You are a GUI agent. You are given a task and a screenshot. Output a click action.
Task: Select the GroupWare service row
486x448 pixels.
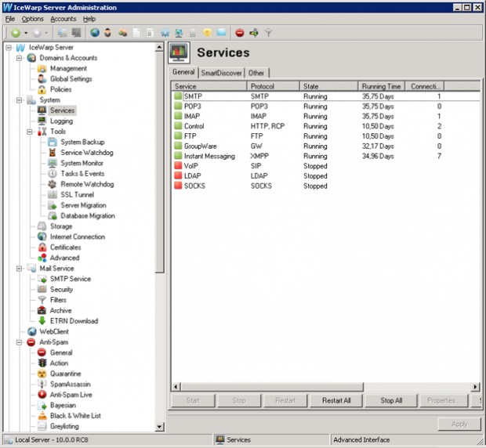coord(325,146)
